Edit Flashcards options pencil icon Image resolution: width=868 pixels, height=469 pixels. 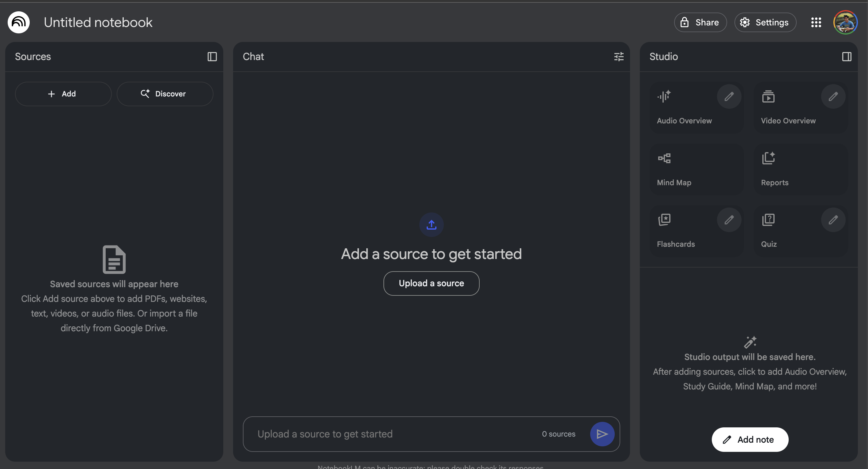tap(729, 220)
